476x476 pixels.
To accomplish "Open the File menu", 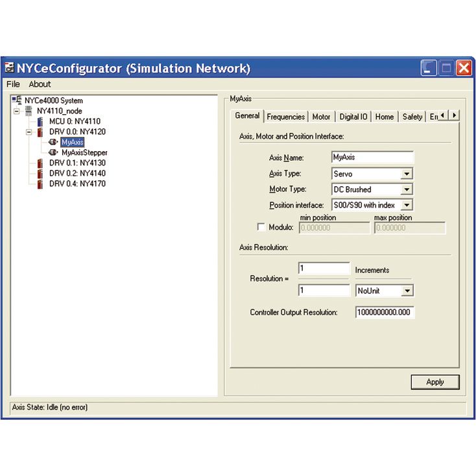I will (x=13, y=84).
